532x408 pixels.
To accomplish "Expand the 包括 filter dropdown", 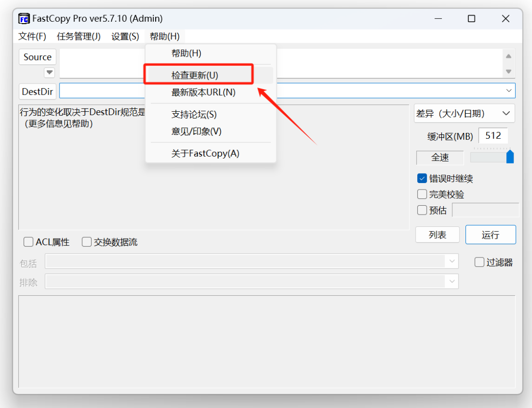I will click(x=452, y=261).
